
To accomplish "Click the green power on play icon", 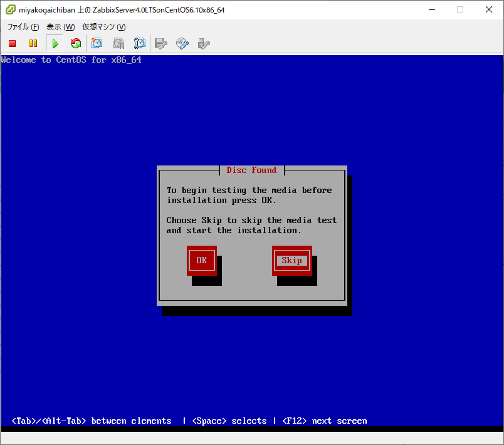I will tap(55, 43).
